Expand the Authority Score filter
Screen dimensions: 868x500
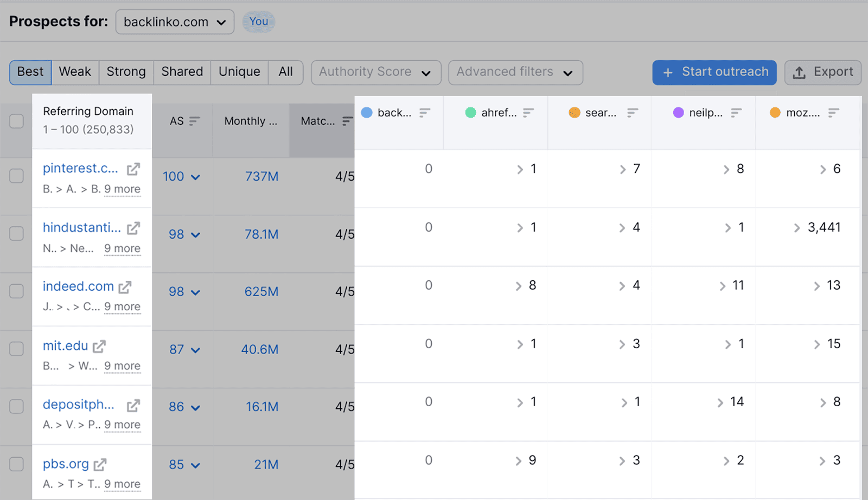tap(375, 72)
